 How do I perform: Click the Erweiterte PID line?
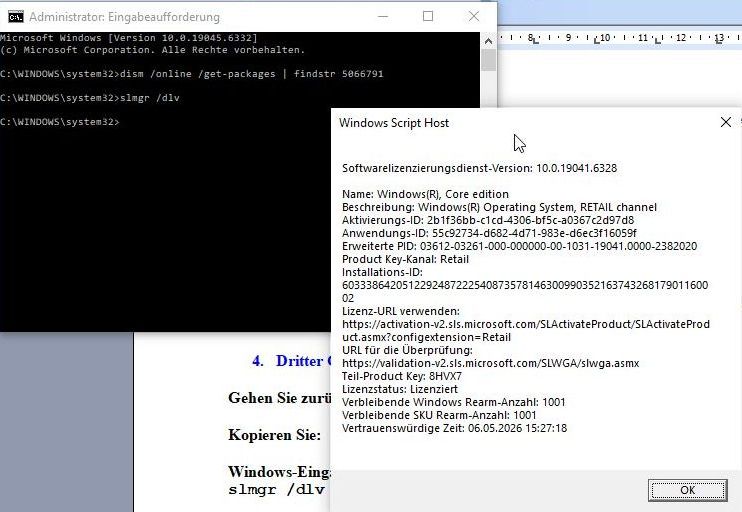click(x=520, y=246)
